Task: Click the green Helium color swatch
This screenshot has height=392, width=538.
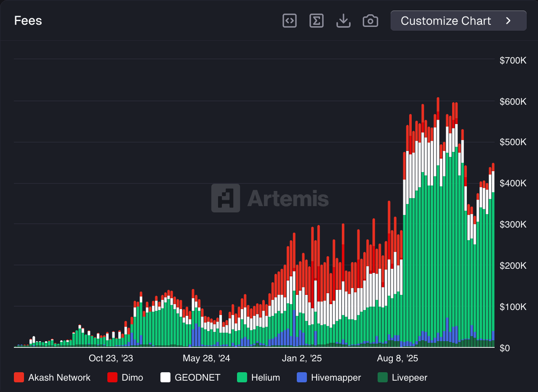Action: [242, 378]
